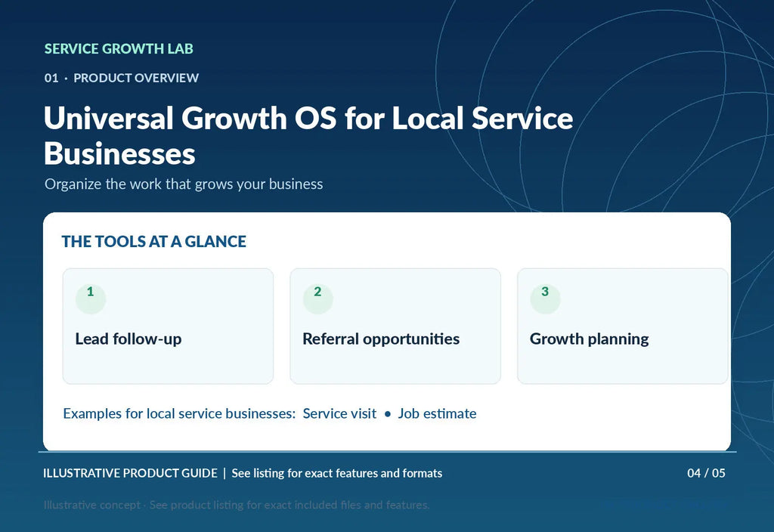Click See listing for exact features text

point(336,473)
